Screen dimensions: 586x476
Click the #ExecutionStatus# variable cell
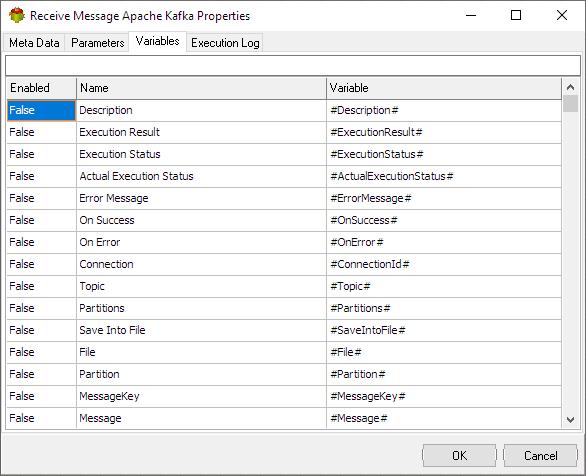(444, 154)
